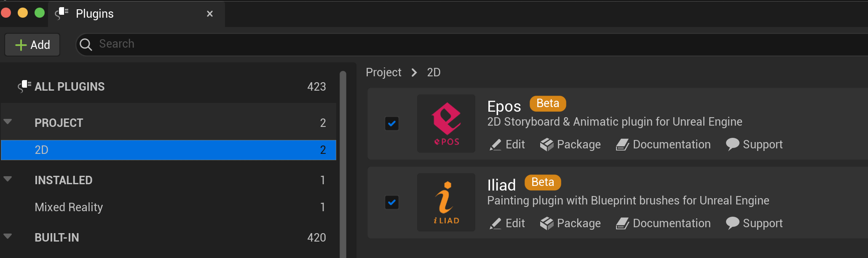
Task: Click the Search plugins field
Action: pos(472,44)
